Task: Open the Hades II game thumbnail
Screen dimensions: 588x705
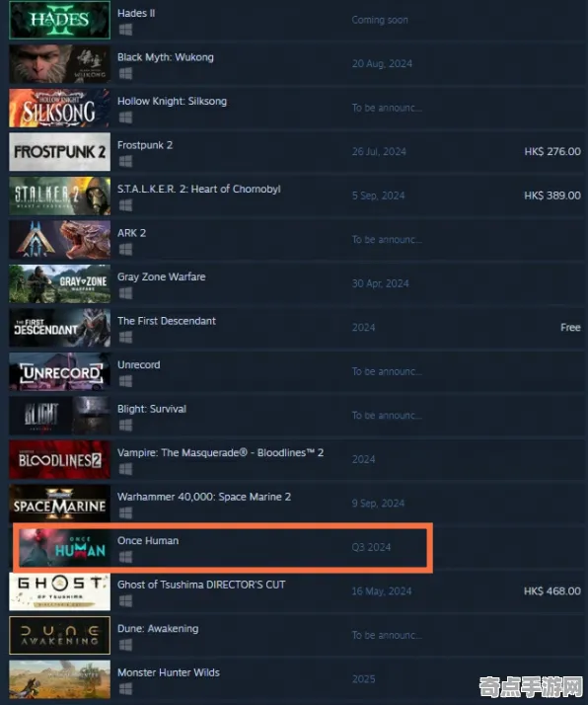Action: pos(60,20)
